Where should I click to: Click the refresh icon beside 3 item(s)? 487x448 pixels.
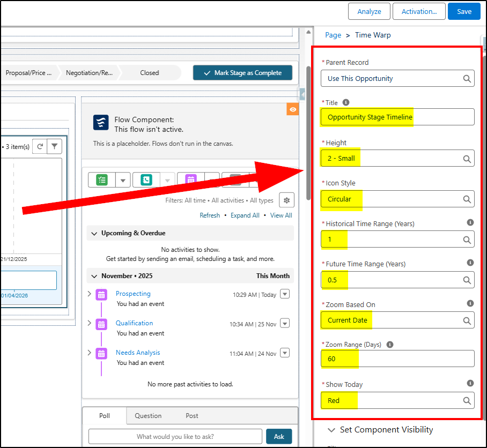point(40,146)
